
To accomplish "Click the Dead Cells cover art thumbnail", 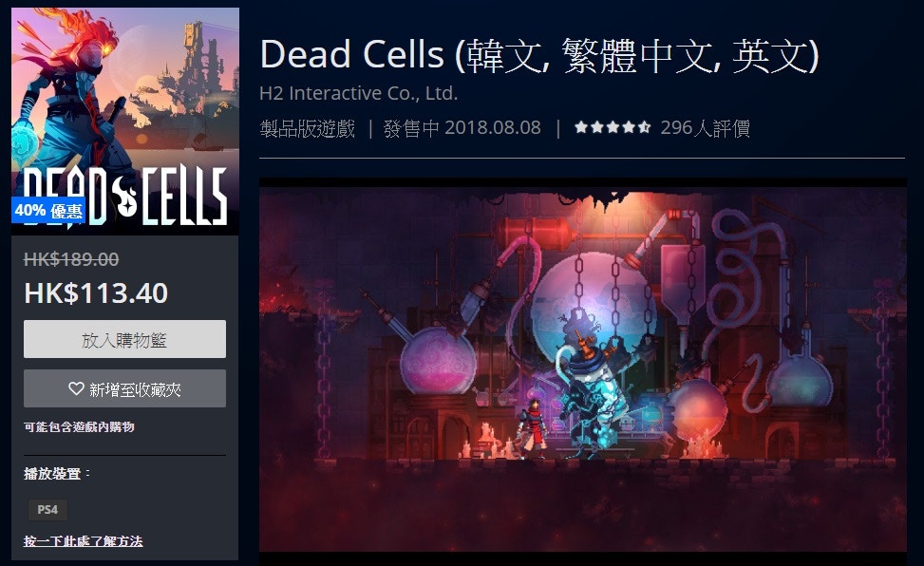I will [x=125, y=121].
